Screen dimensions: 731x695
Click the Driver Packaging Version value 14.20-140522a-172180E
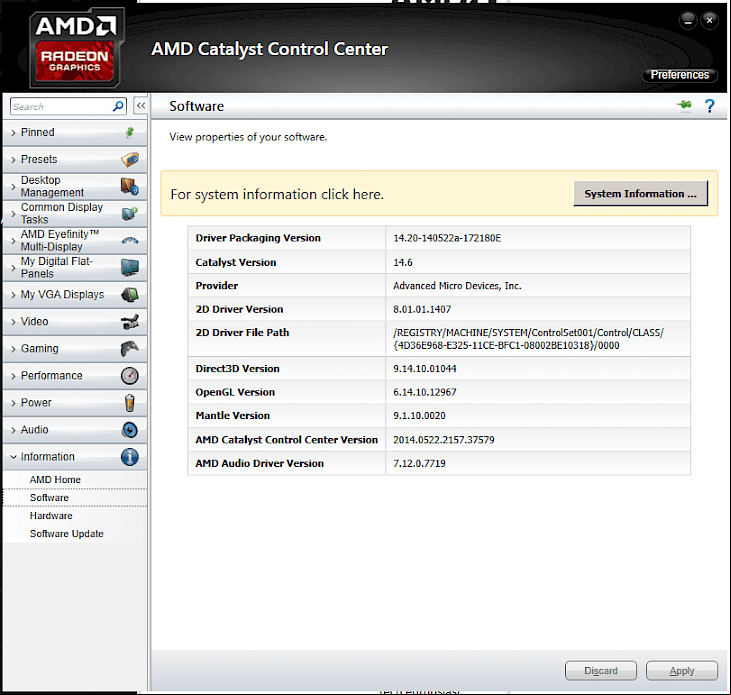tap(447, 238)
